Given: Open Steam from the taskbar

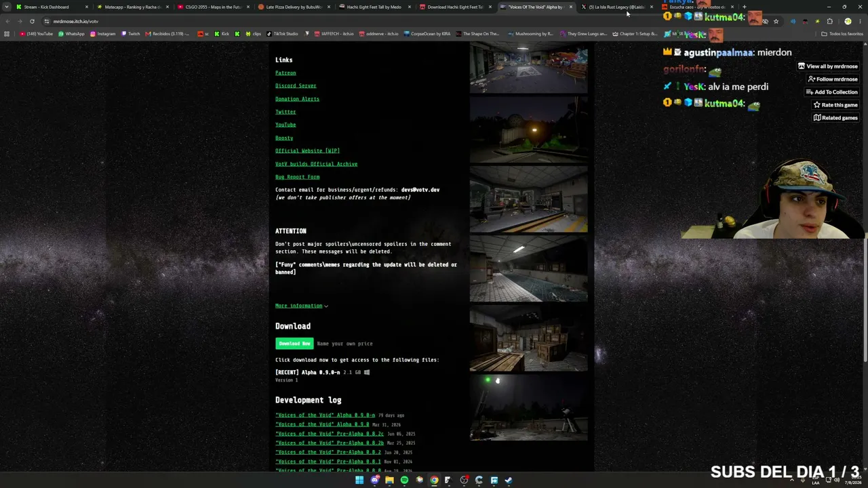Looking at the screenshot, I should pos(509,481).
